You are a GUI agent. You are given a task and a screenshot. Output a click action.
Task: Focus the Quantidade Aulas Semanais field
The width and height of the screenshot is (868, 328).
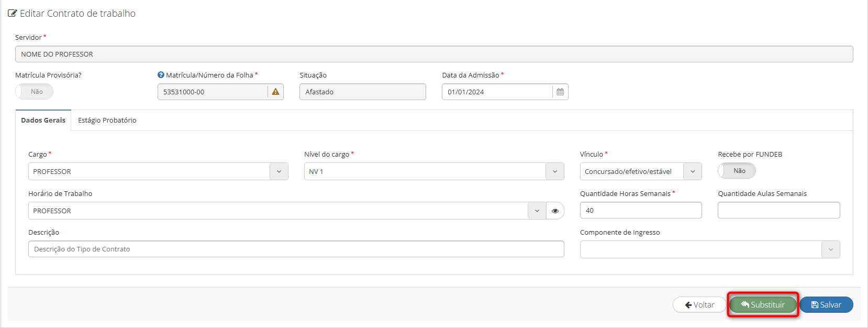coord(778,210)
